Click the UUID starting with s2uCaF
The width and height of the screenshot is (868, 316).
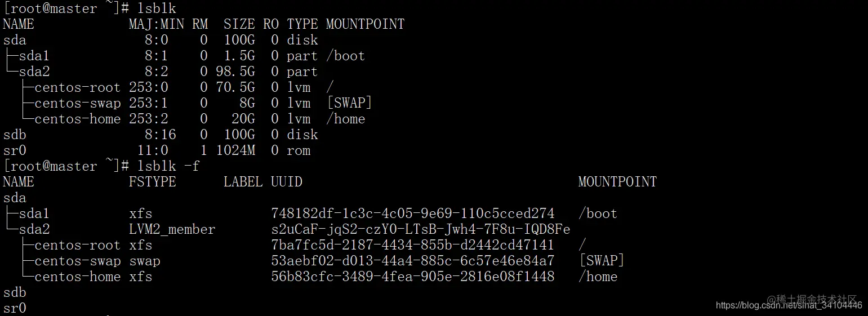coord(420,229)
